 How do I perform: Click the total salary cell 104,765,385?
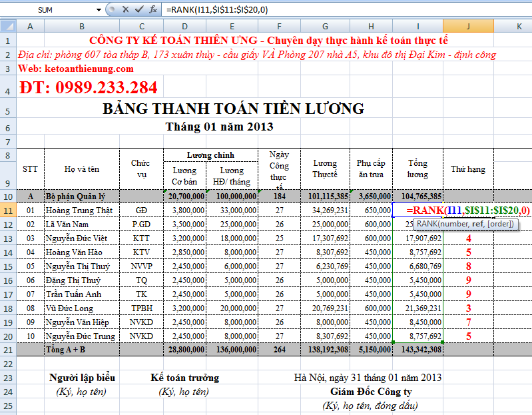point(417,197)
